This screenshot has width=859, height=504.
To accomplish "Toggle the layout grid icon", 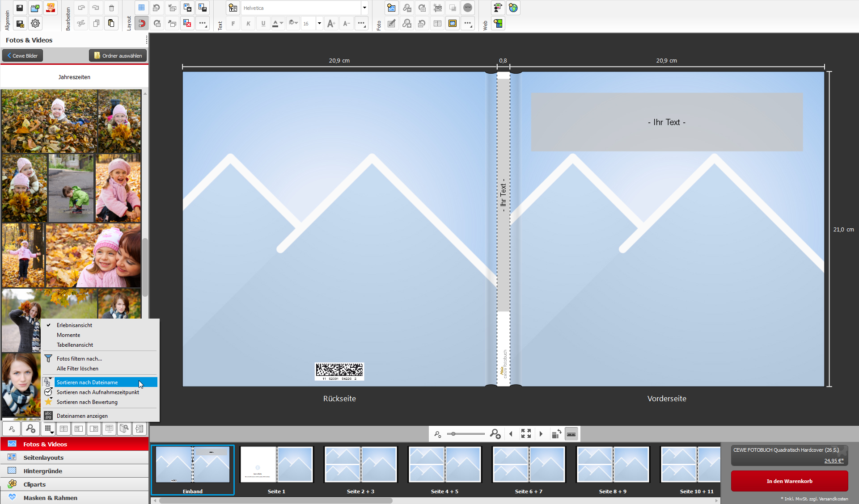I will click(142, 8).
